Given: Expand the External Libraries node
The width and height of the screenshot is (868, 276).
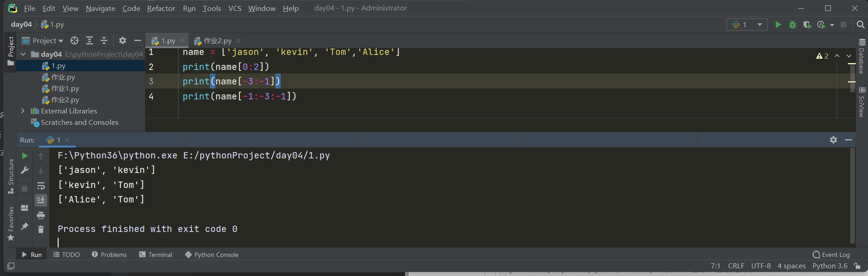Looking at the screenshot, I should point(23,111).
